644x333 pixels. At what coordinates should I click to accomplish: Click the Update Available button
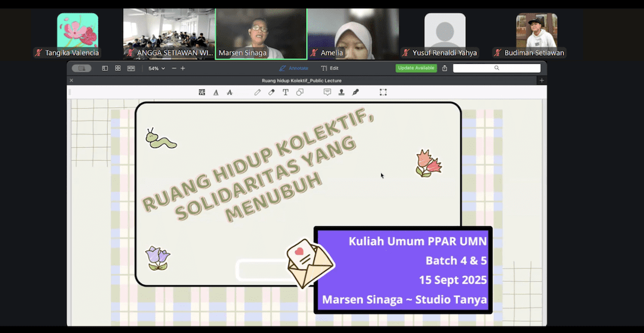[416, 68]
